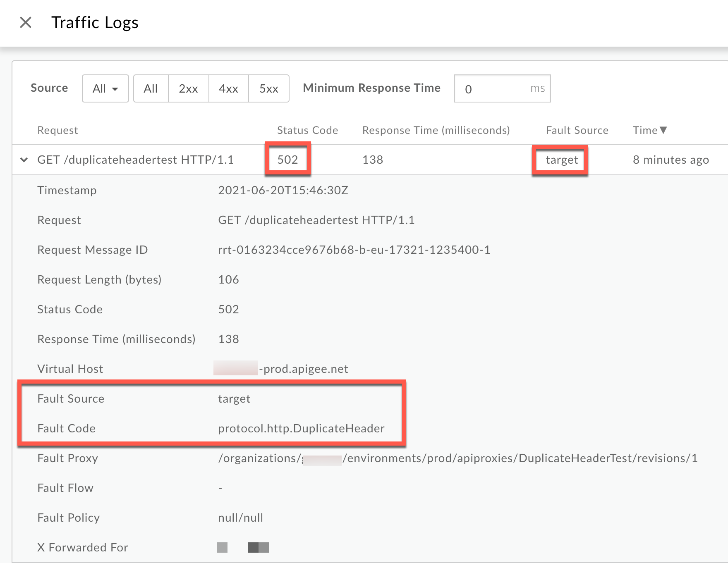Filter logs by 2xx status codes
The height and width of the screenshot is (563, 728).
pyautogui.click(x=188, y=88)
